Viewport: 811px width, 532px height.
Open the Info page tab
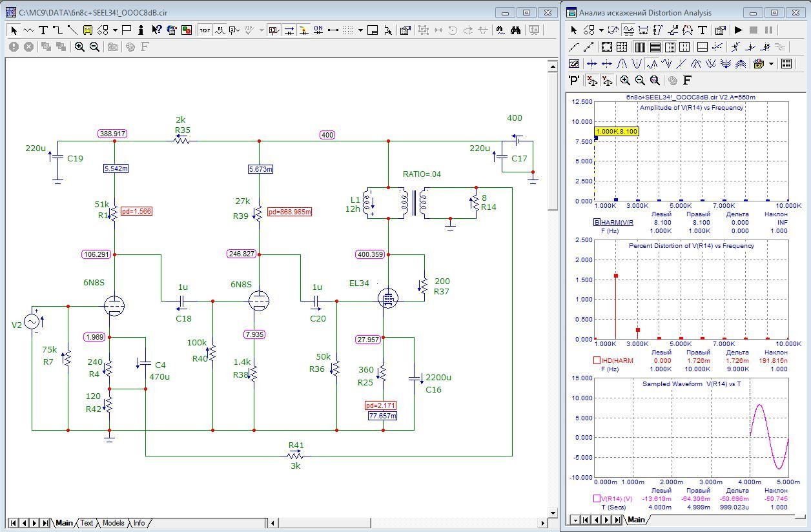click(x=139, y=523)
